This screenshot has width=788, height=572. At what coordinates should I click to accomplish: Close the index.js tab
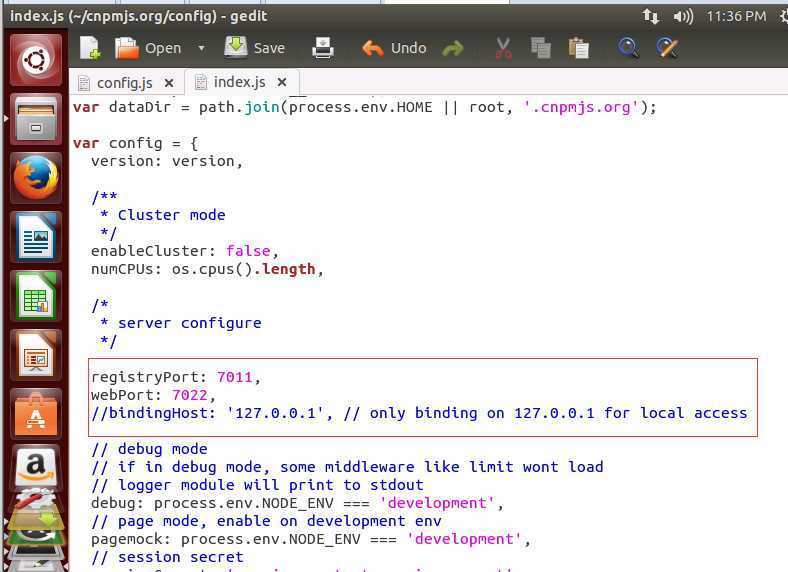pyautogui.click(x=282, y=82)
